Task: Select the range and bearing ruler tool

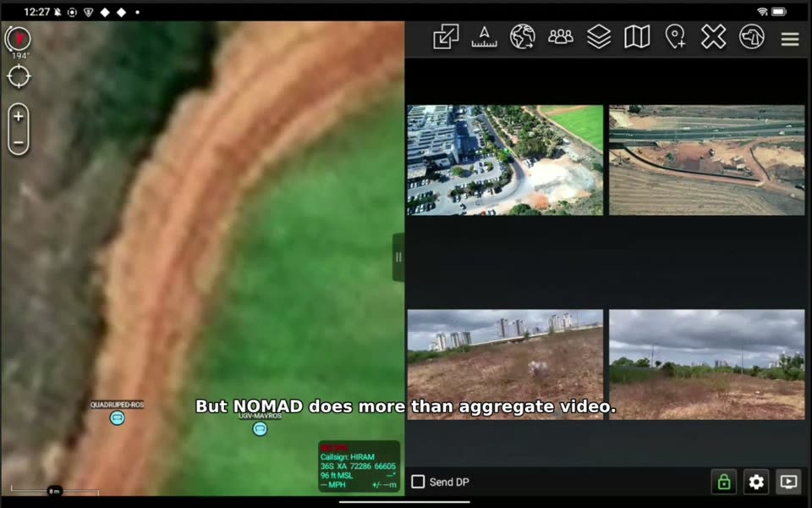Action: tap(484, 37)
